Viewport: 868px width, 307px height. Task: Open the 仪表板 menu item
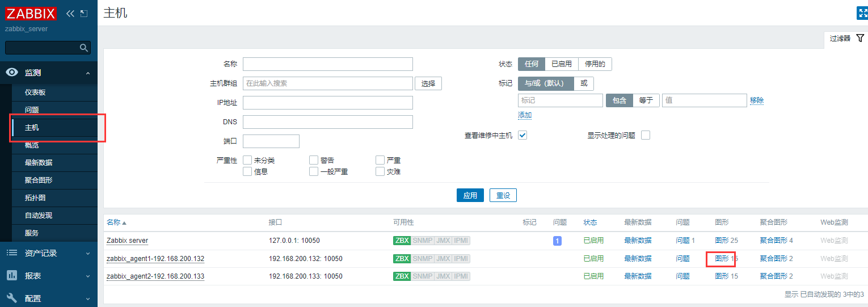(54, 92)
